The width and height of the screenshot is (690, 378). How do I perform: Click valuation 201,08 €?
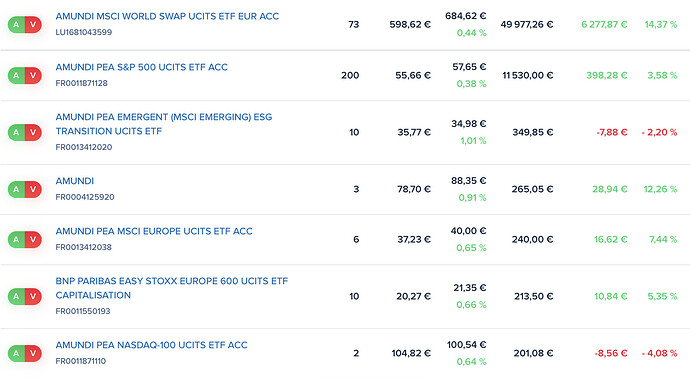pos(533,353)
